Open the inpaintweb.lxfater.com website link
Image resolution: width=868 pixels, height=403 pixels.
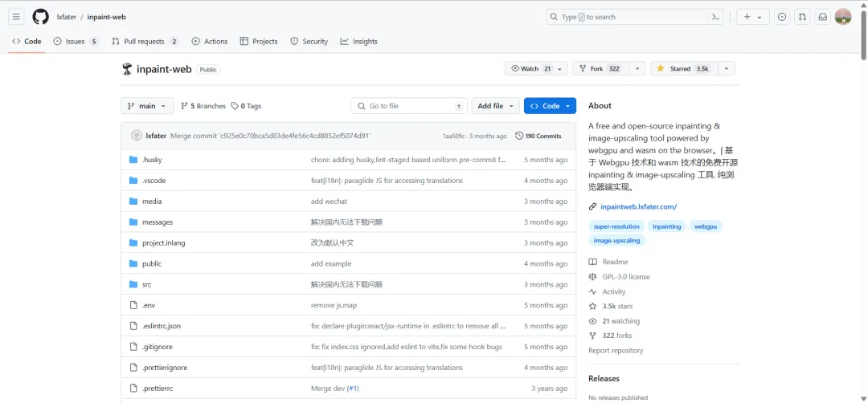[638, 207]
